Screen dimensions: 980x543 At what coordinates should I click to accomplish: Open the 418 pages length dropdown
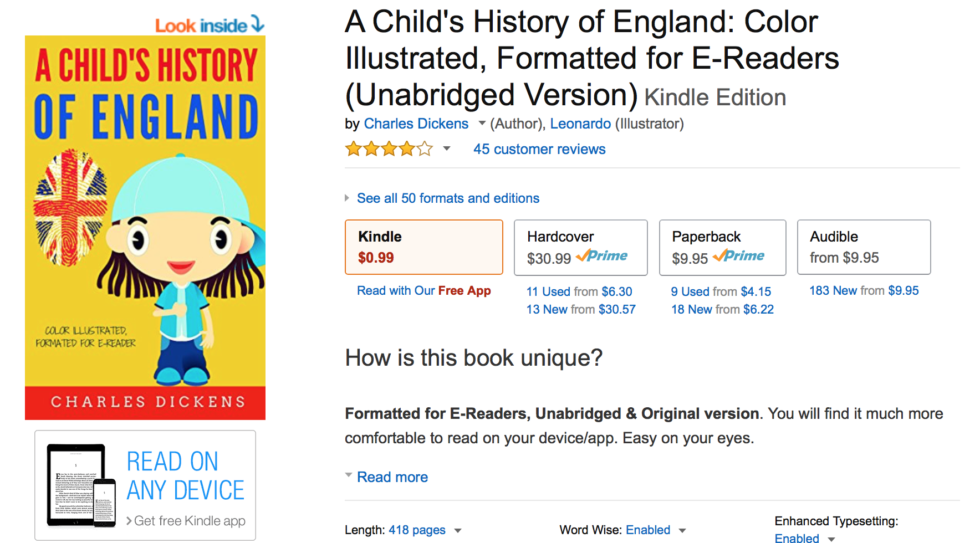click(458, 531)
